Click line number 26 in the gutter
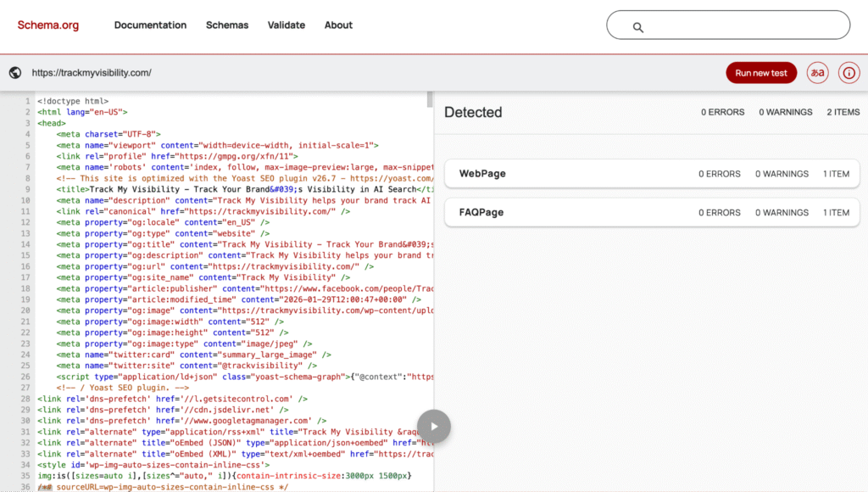 tap(25, 377)
